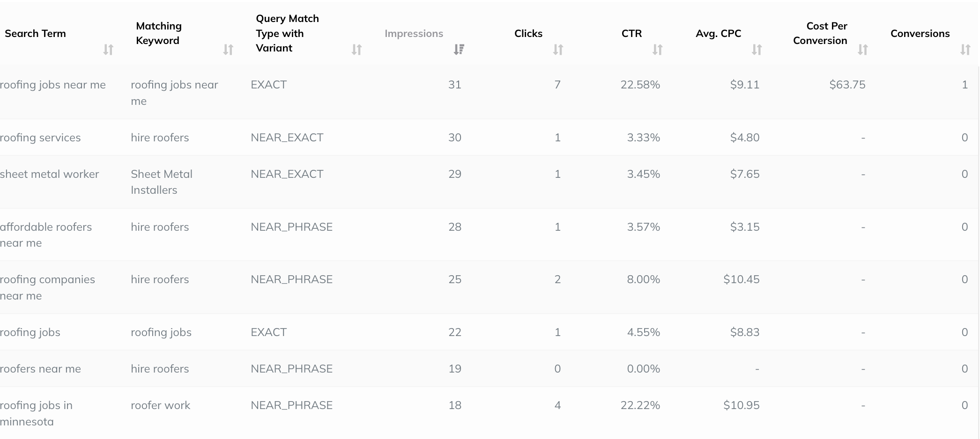Image resolution: width=980 pixels, height=439 pixels.
Task: Click sort arrows icon for Matching Keyword
Action: pos(228,49)
